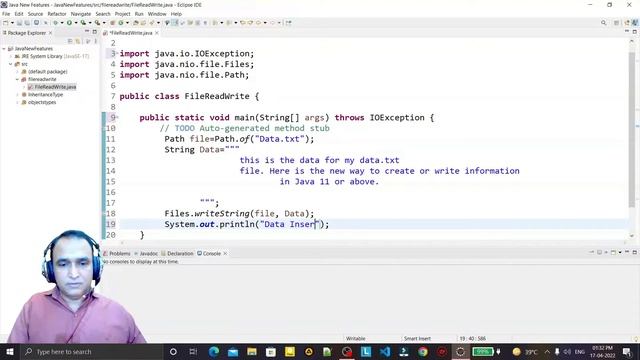Click the Coverage run icon in toolbar

pos(83,23)
